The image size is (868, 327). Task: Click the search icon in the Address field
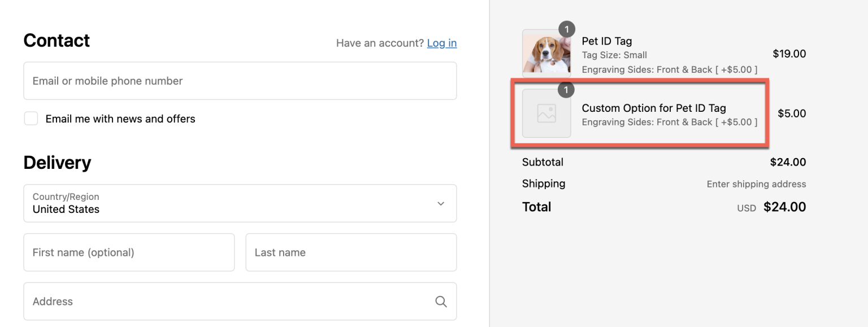click(441, 302)
